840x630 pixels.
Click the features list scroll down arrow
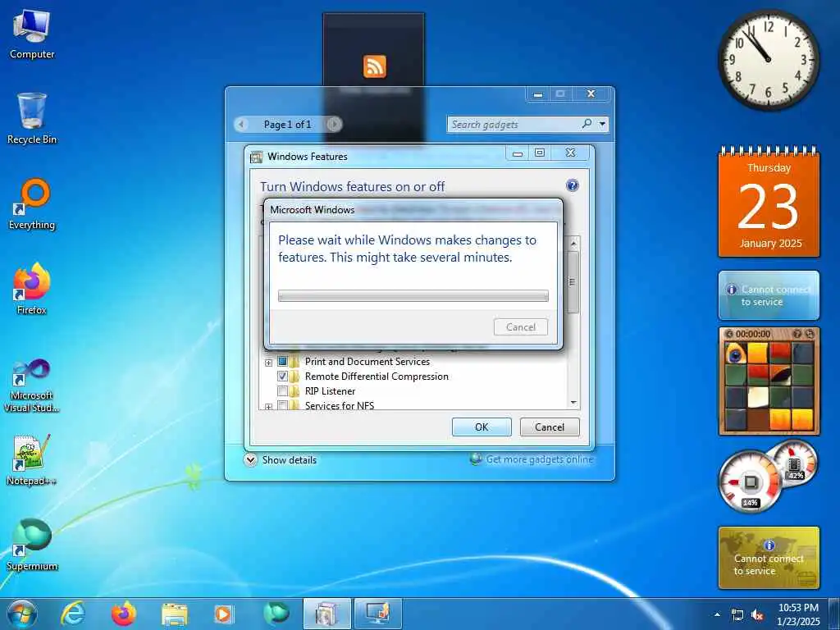coord(573,402)
